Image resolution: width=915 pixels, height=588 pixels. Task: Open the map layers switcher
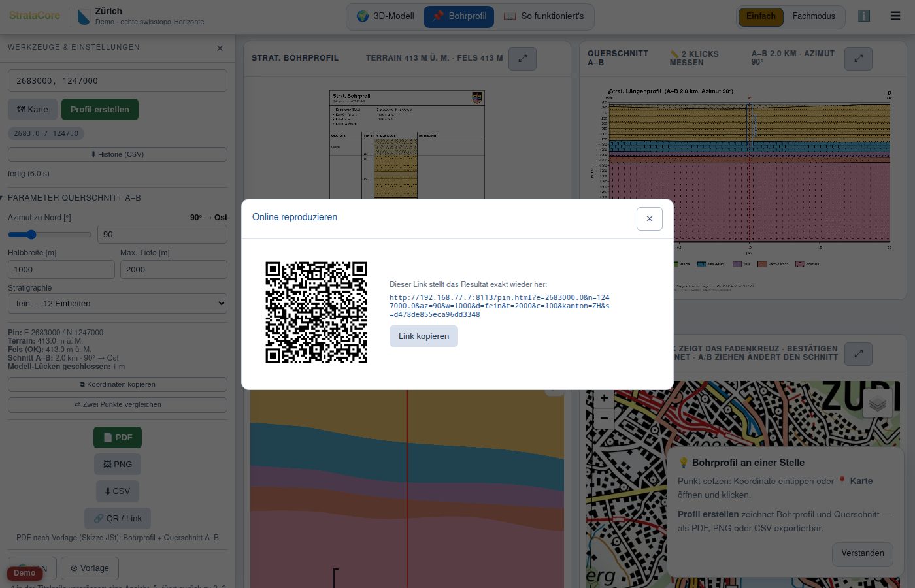coord(878,404)
